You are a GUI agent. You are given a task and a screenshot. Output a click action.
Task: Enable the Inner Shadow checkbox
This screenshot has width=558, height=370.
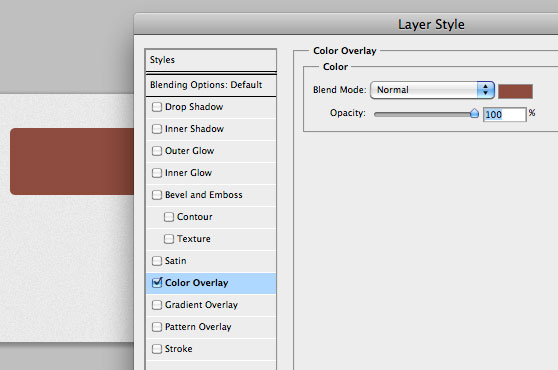(157, 129)
